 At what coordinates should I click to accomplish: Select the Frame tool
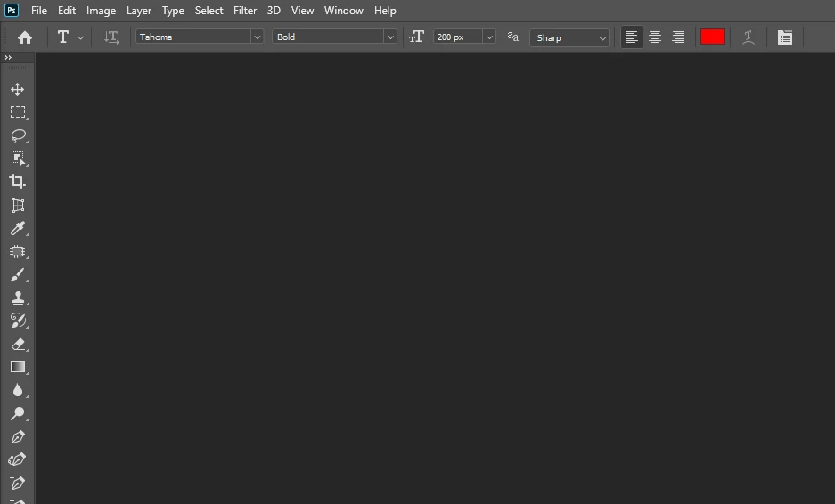click(x=18, y=205)
